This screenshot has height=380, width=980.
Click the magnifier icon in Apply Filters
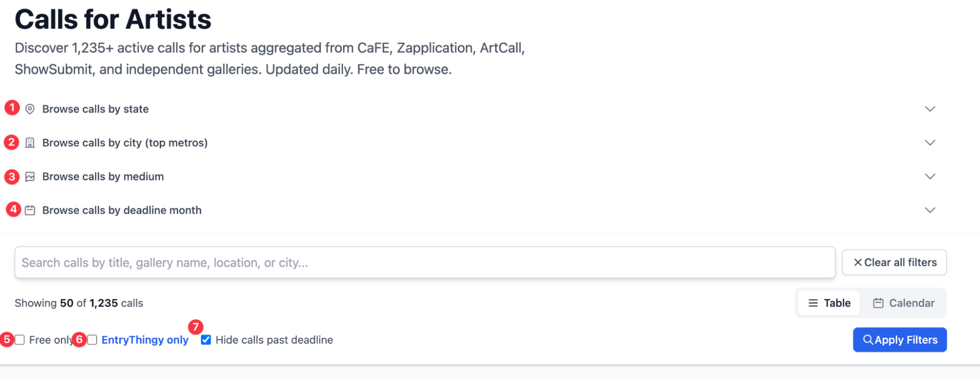(868, 340)
